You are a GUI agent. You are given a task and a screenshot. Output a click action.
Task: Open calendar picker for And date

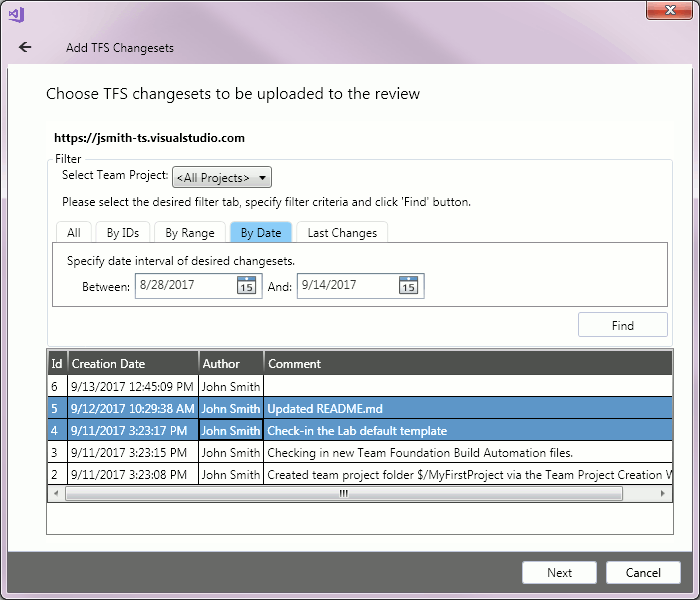(408, 286)
